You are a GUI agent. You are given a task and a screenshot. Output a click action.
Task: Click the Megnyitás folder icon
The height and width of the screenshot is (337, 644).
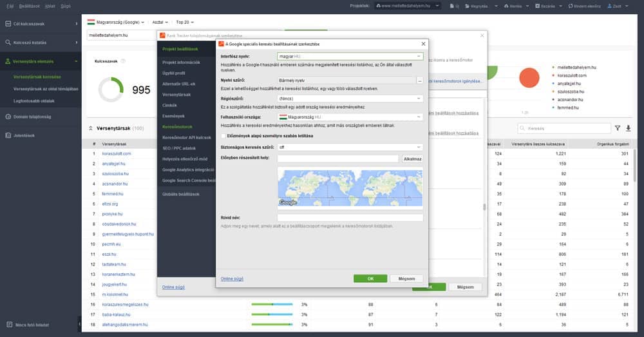pyautogui.click(x=468, y=6)
